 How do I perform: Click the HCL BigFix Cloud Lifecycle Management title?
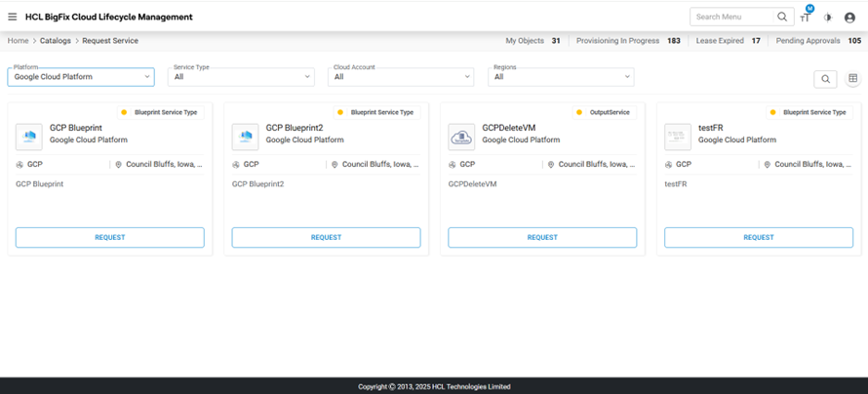tap(109, 18)
